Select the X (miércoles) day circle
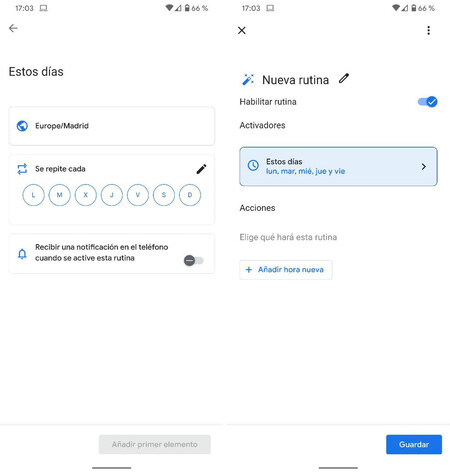This screenshot has width=450, height=472. pyautogui.click(x=86, y=195)
